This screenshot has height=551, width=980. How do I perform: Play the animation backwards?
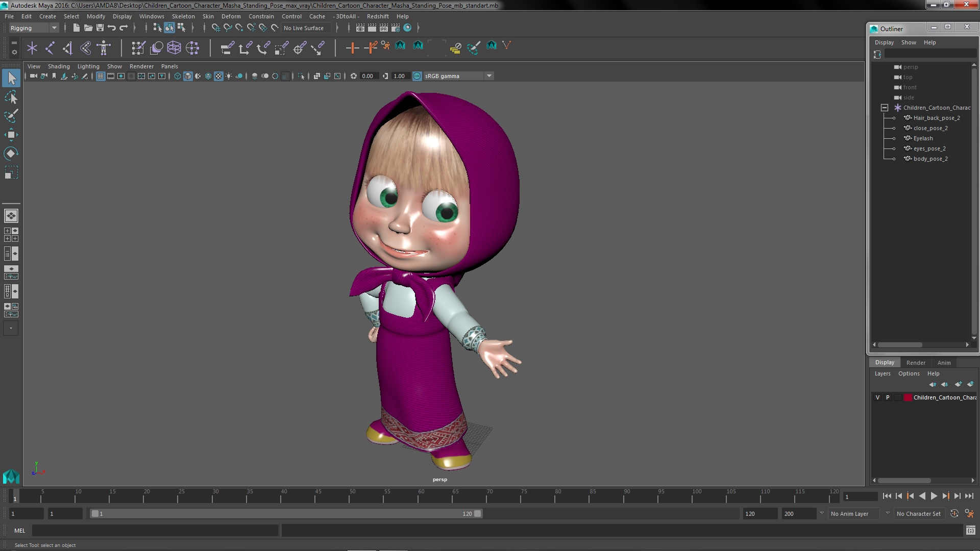[922, 496]
